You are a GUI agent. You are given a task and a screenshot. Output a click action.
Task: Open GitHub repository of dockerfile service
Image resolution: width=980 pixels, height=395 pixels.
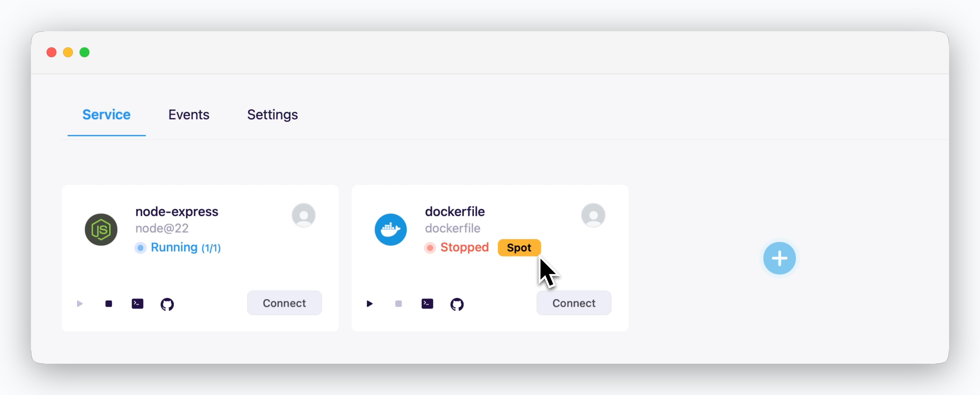[457, 304]
